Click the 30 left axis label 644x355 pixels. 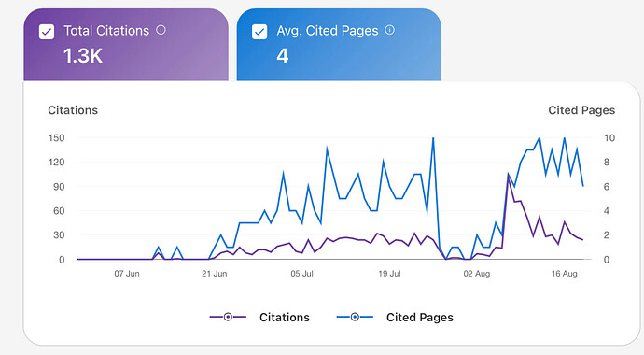point(59,235)
